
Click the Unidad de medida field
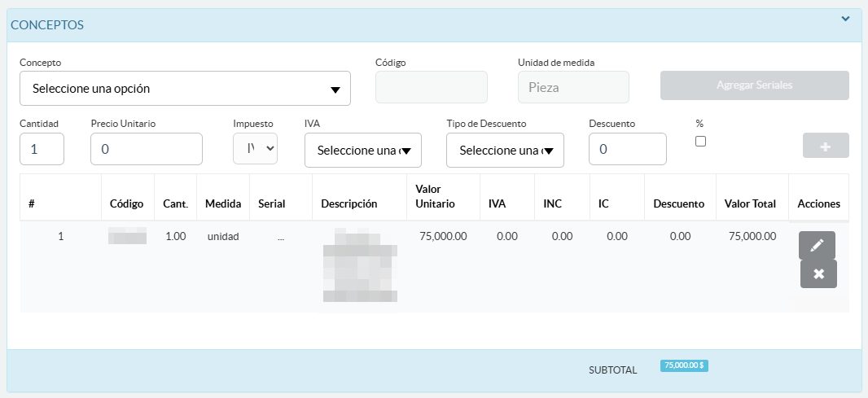[x=573, y=87]
